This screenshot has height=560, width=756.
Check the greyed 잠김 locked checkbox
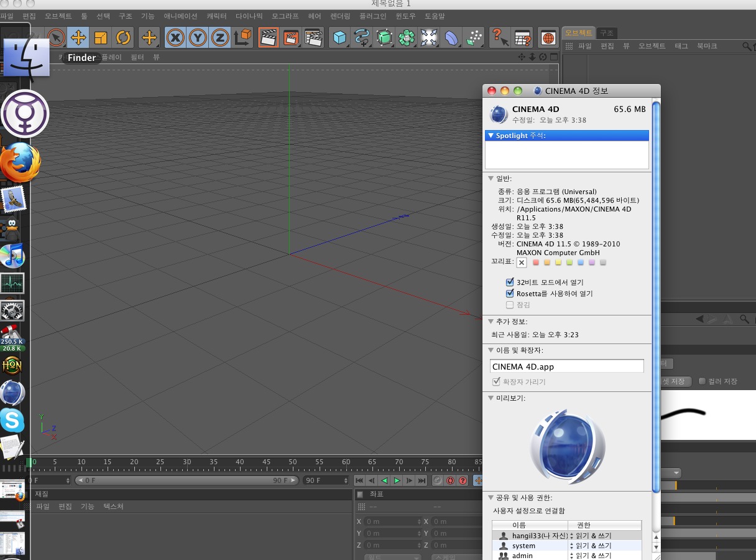pos(510,305)
